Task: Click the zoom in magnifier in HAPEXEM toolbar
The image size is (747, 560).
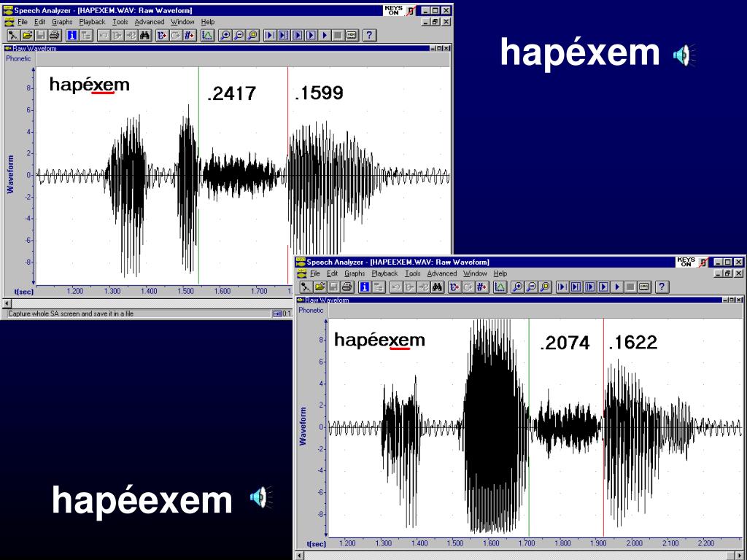Action: point(225,35)
